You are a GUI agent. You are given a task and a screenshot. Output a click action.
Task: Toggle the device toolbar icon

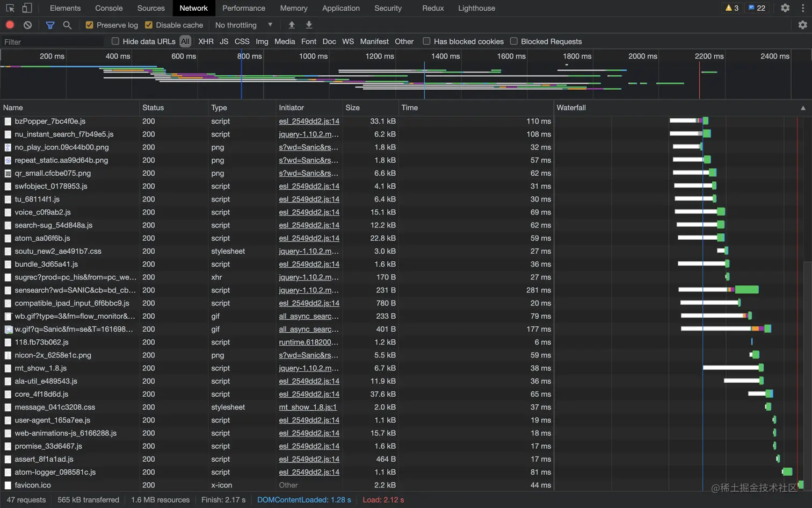(x=27, y=8)
